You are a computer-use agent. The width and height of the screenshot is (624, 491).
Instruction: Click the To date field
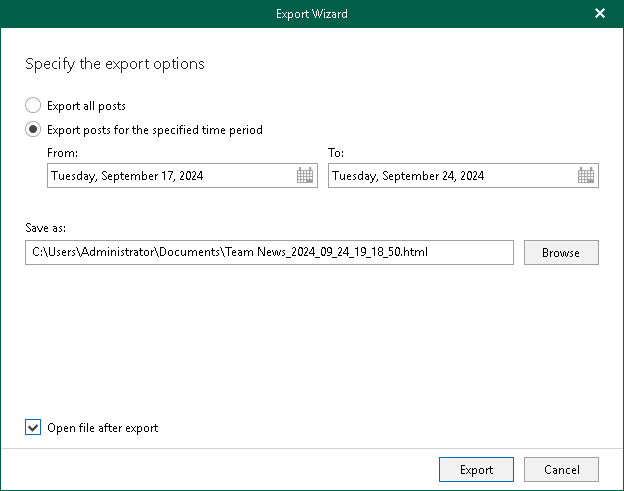coord(450,176)
